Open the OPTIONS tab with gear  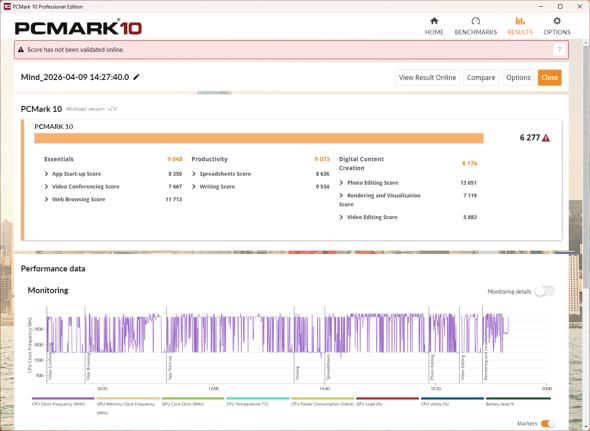pos(557,26)
